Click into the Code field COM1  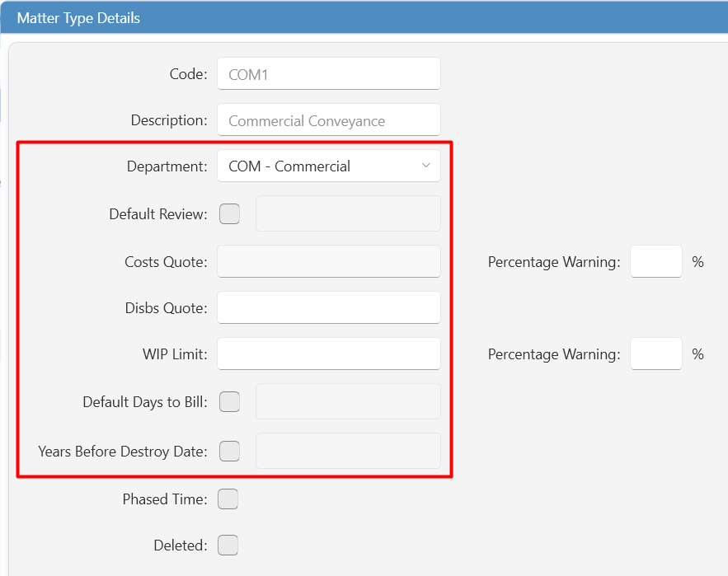[329, 74]
